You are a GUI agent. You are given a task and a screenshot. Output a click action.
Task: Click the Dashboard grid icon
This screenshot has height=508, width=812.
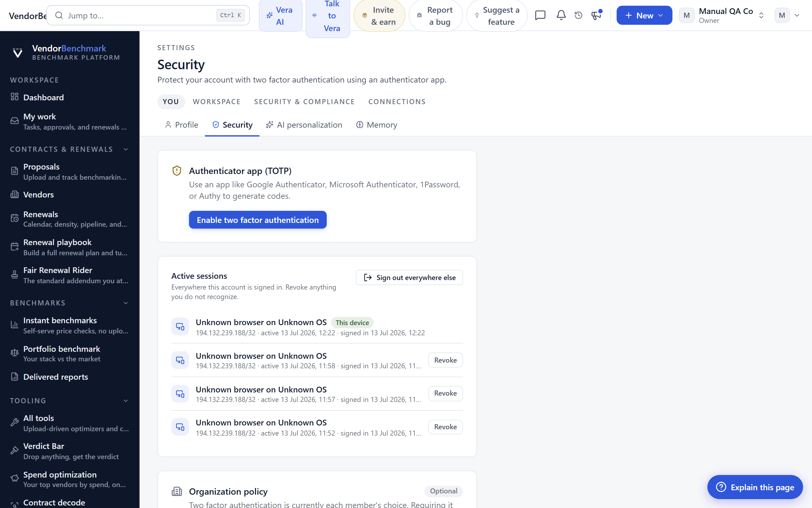pos(14,97)
